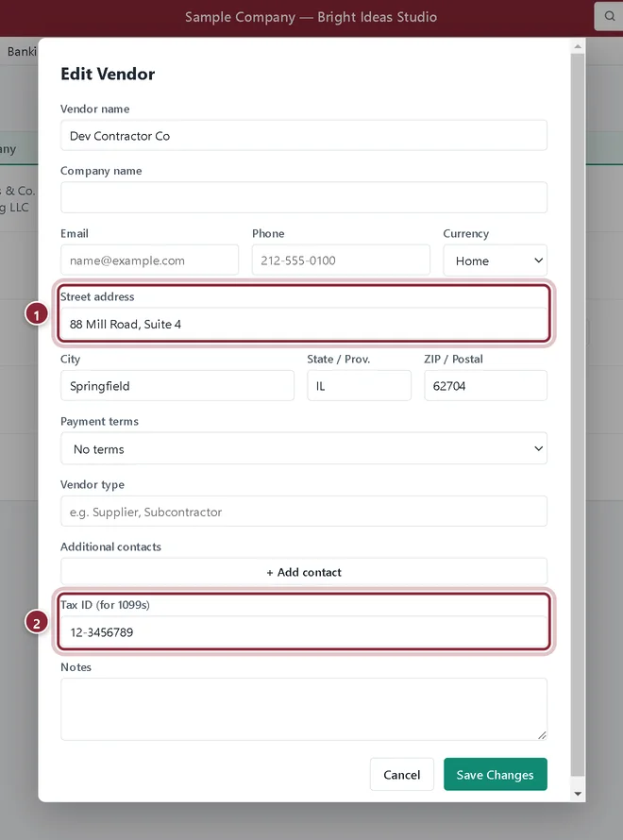Click the Cancel button
Screen dimensions: 623x840
402,774
